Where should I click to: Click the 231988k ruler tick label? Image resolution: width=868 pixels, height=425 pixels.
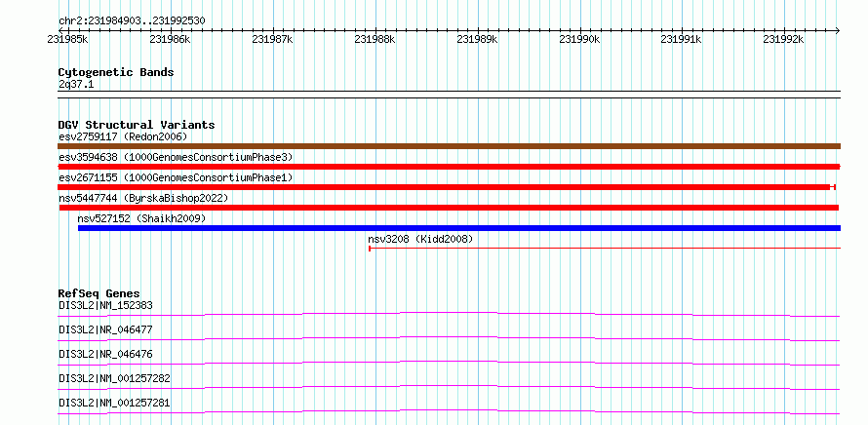pos(375,39)
